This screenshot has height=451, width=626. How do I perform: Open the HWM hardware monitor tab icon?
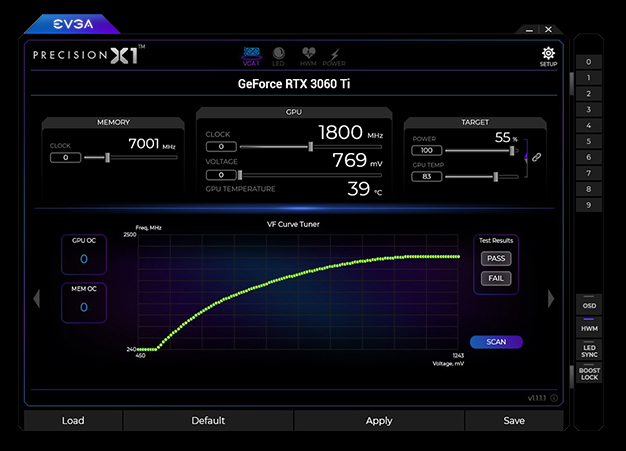[x=308, y=56]
